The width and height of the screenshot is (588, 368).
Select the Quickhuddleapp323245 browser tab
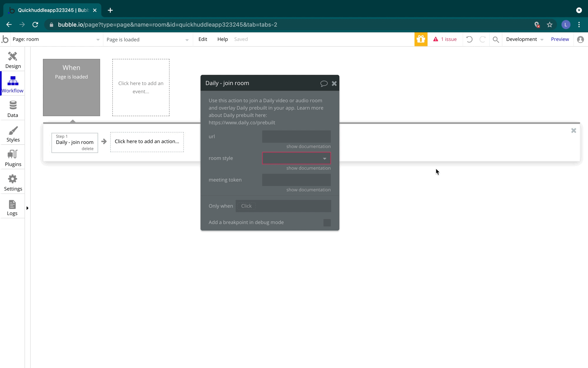(x=53, y=10)
